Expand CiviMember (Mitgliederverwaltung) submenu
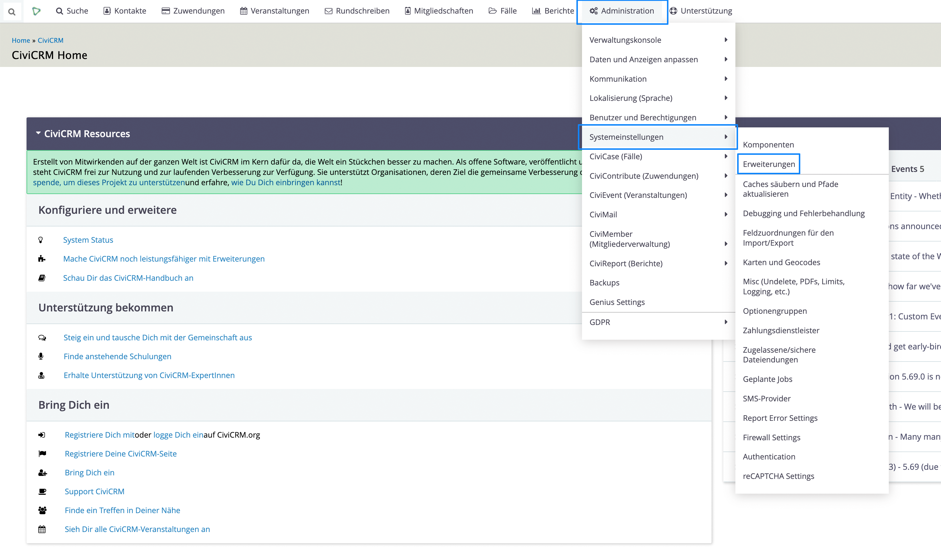Image resolution: width=941 pixels, height=560 pixels. [658, 239]
